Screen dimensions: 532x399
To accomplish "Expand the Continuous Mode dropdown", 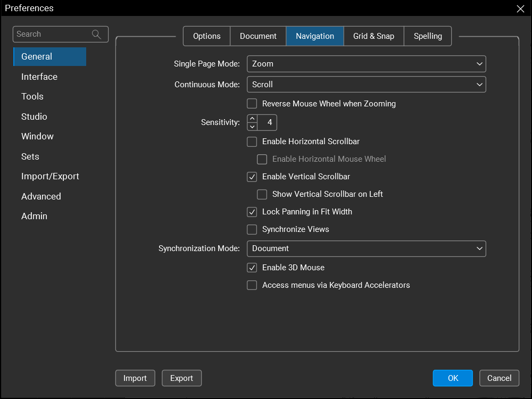I will coord(366,85).
